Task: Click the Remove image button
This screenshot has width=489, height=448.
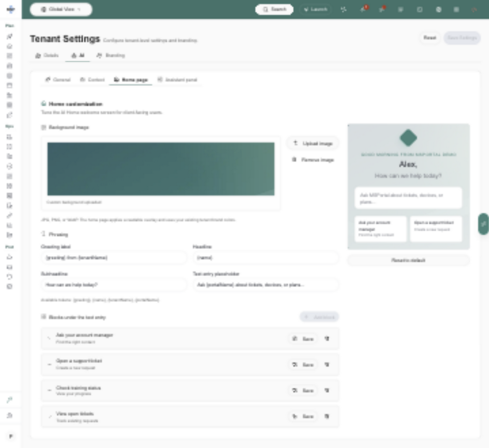Action: click(x=313, y=160)
